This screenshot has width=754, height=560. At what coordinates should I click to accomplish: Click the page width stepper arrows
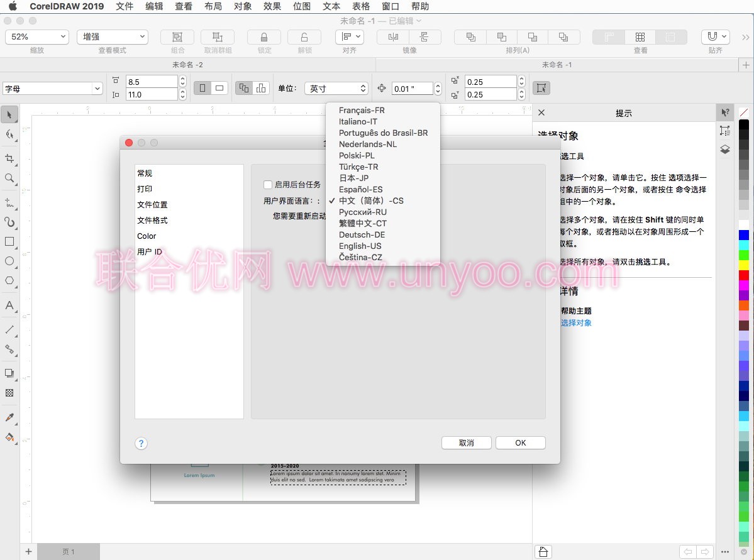coord(183,82)
